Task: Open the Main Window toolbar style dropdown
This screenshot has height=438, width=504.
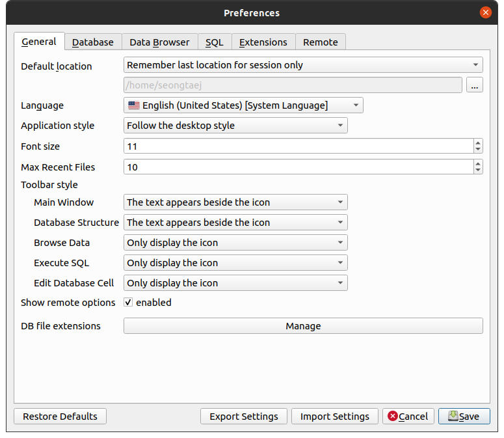Action: point(235,202)
